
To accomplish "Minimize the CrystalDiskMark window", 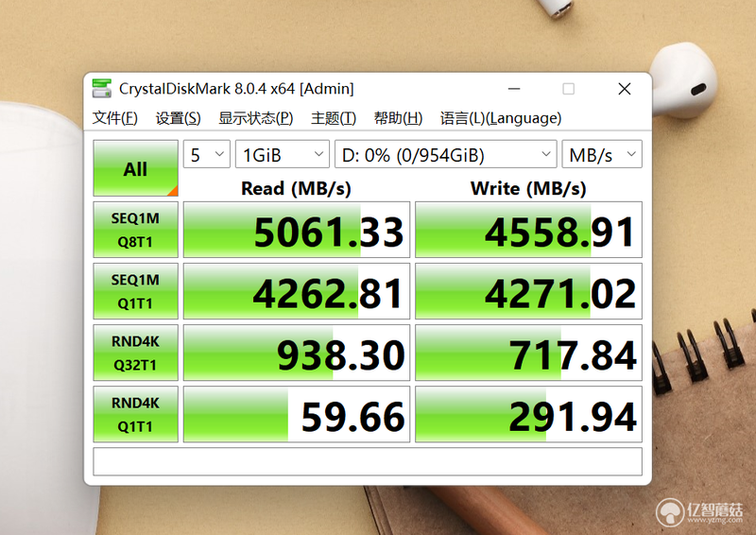I will pyautogui.click(x=514, y=89).
